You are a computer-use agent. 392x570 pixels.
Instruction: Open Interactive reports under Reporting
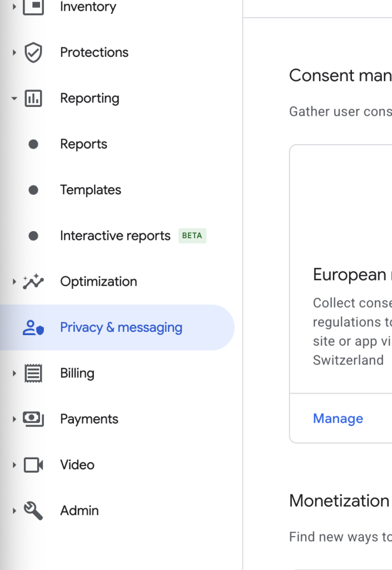[x=115, y=236]
